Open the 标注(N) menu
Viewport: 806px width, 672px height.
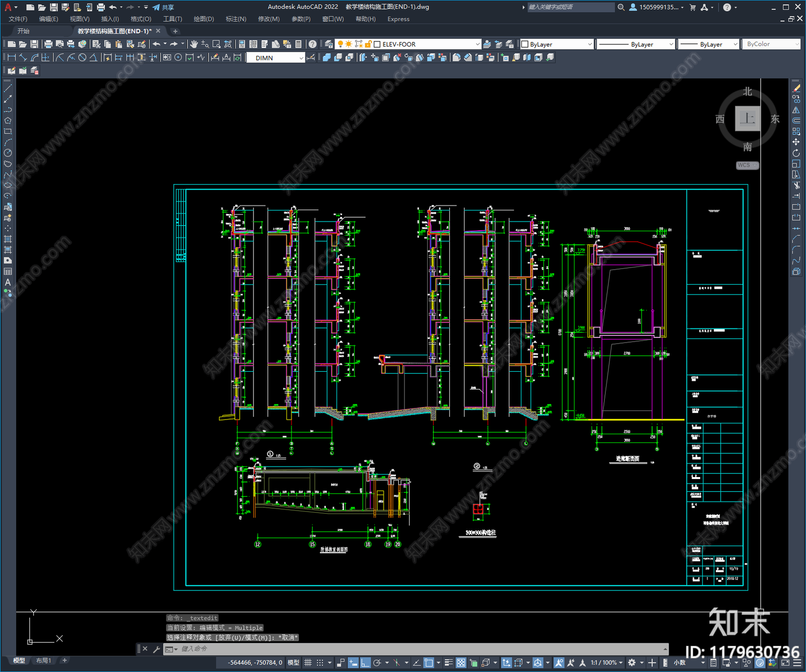236,19
